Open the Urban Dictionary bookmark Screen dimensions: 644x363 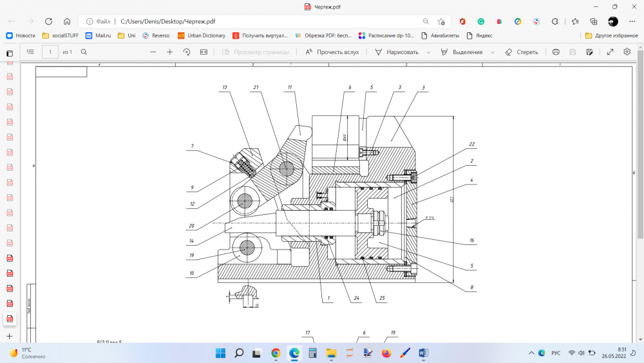pyautogui.click(x=202, y=35)
